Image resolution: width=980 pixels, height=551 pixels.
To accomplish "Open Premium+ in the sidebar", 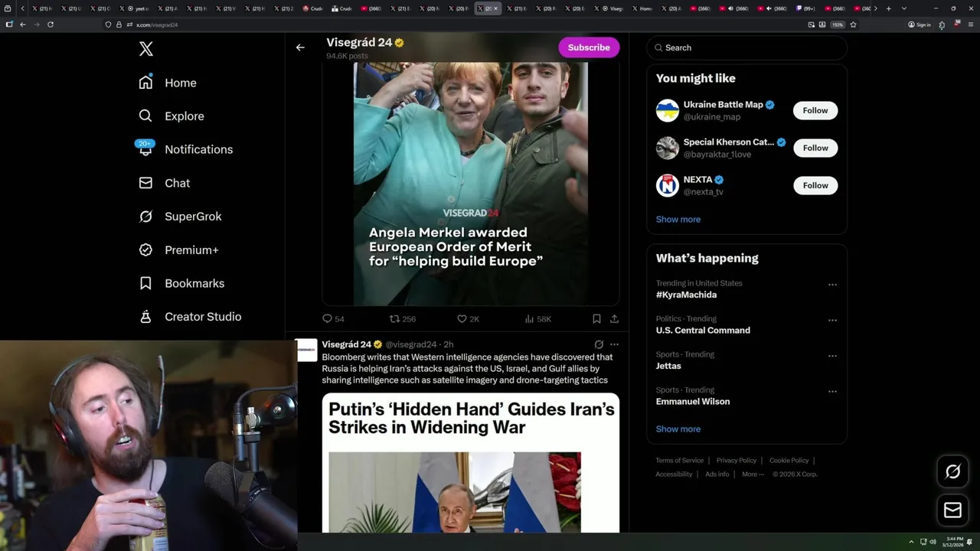I will [x=178, y=250].
